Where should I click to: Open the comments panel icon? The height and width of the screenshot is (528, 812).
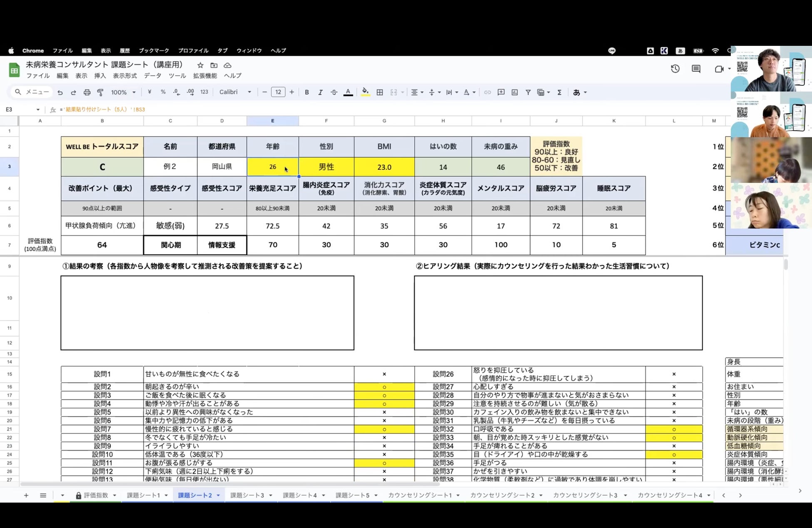pos(696,69)
